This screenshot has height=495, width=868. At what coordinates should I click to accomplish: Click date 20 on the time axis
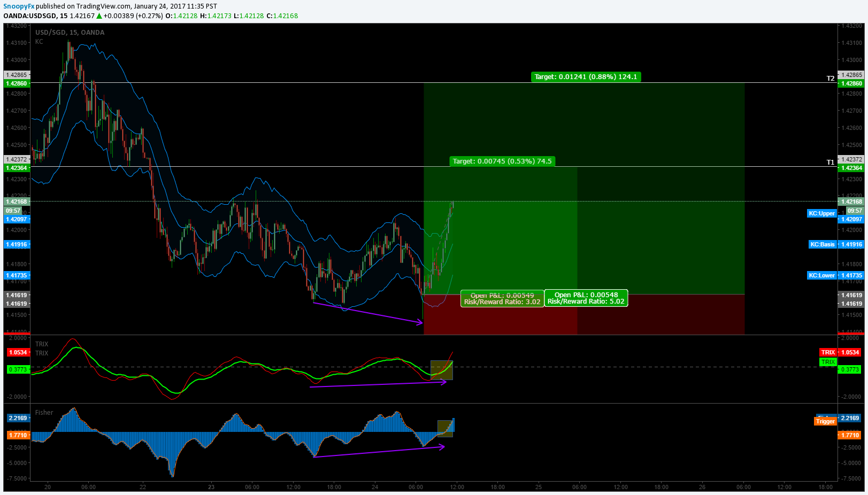(x=48, y=487)
